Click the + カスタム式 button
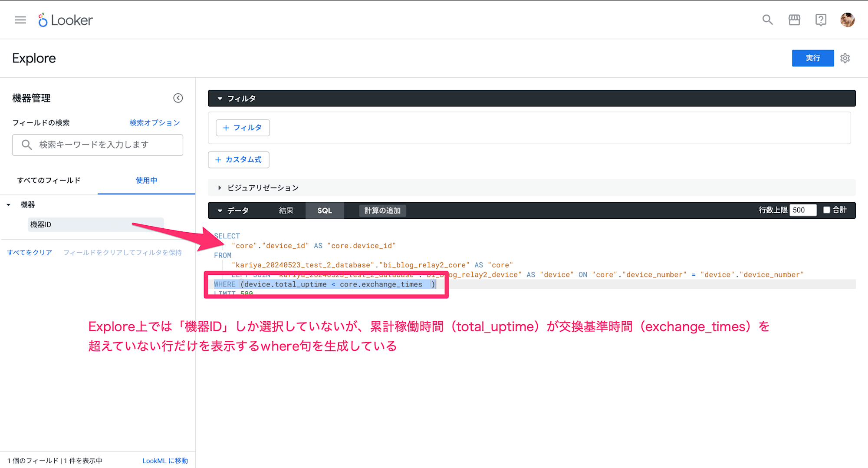This screenshot has height=468, width=868. click(238, 160)
